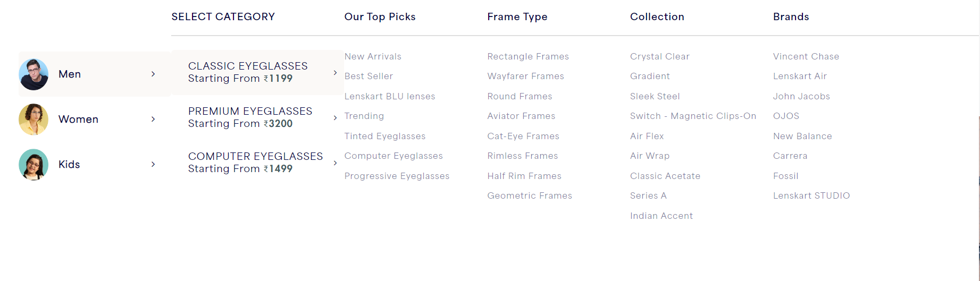Viewport: 980px width, 281px height.
Task: Open the Indian Accent collection
Action: pyautogui.click(x=661, y=216)
